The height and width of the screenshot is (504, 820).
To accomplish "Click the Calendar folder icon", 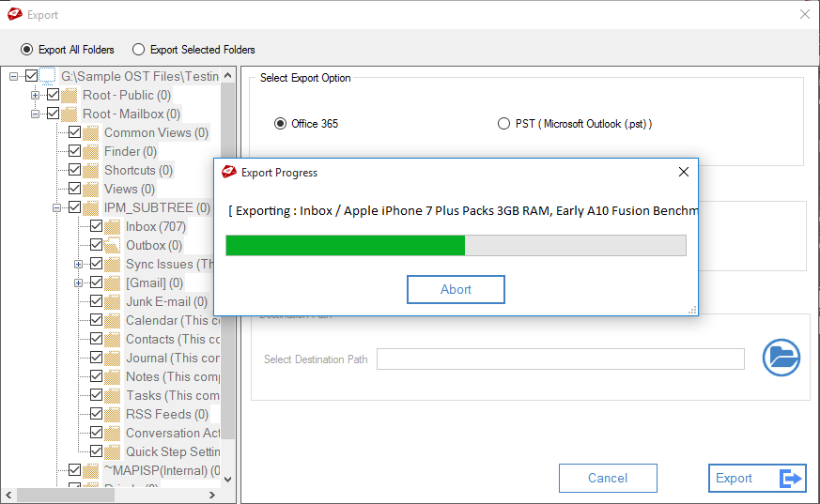I will click(x=112, y=321).
